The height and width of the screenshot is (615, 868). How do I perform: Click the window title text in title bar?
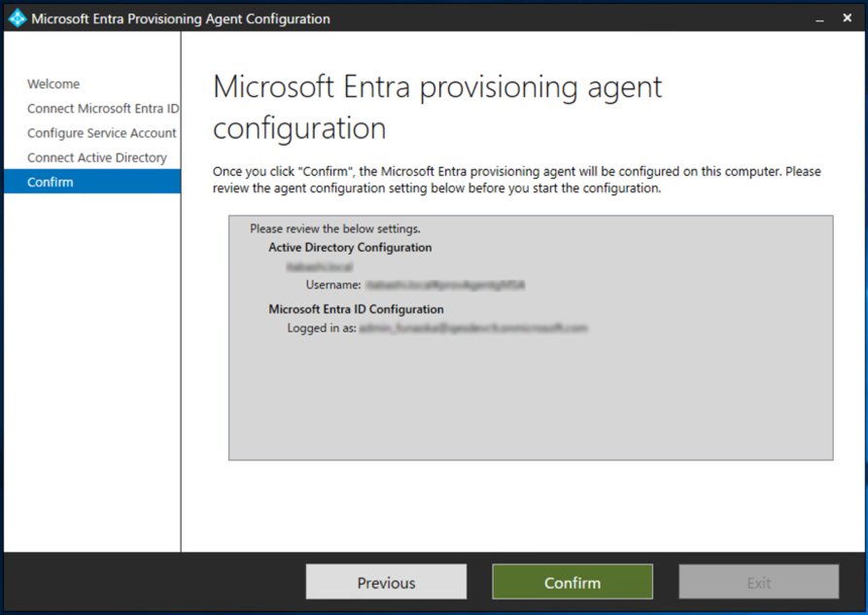click(181, 18)
